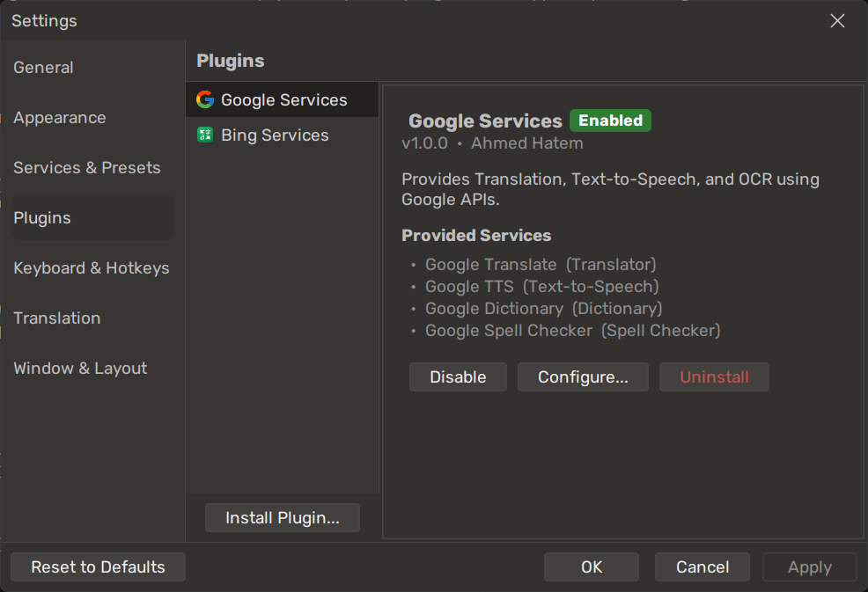This screenshot has height=592, width=868.
Task: Go to Services & Presets section
Action: [x=92, y=168]
